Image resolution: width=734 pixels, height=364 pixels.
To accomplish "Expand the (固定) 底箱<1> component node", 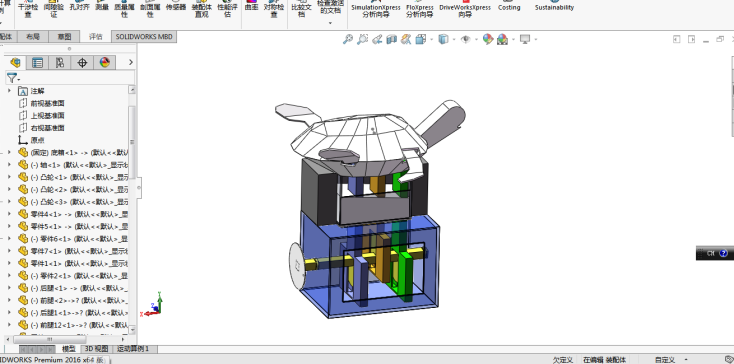I will [9, 152].
